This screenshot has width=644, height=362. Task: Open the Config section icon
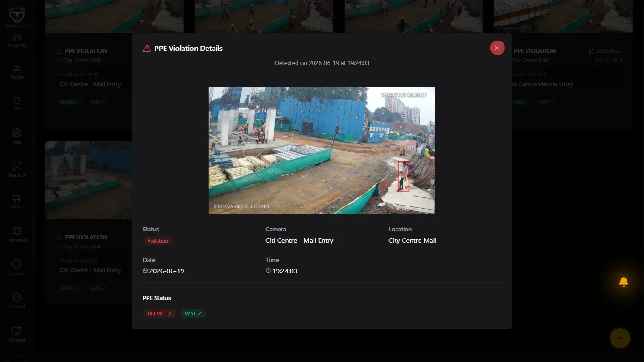click(x=17, y=264)
